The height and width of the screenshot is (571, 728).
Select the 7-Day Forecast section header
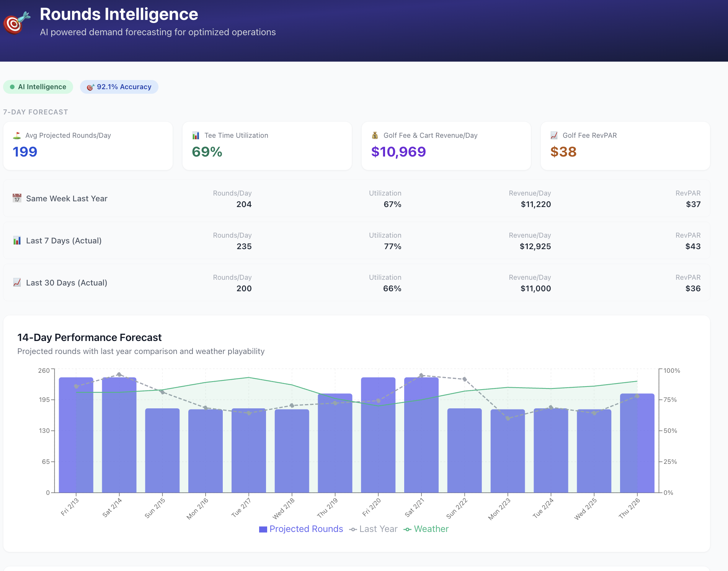click(35, 112)
